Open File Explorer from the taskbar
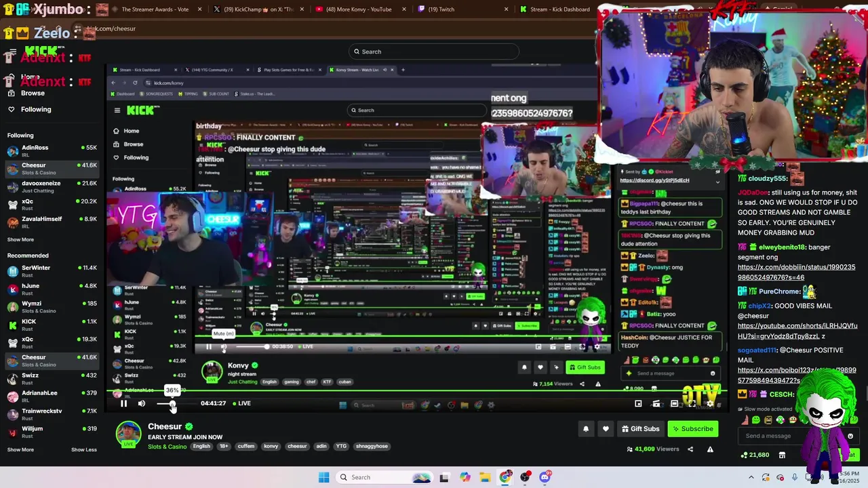 pos(485,477)
